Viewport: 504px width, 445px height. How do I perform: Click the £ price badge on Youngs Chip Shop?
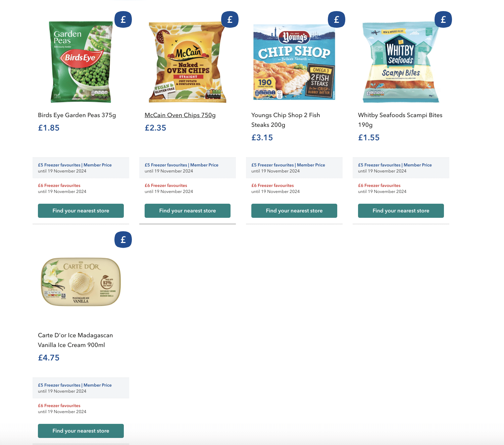click(x=337, y=19)
